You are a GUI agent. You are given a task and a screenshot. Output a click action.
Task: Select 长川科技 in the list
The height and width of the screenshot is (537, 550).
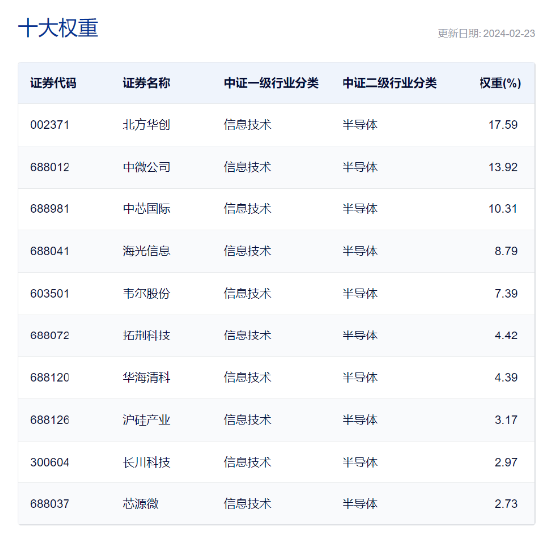[146, 462]
